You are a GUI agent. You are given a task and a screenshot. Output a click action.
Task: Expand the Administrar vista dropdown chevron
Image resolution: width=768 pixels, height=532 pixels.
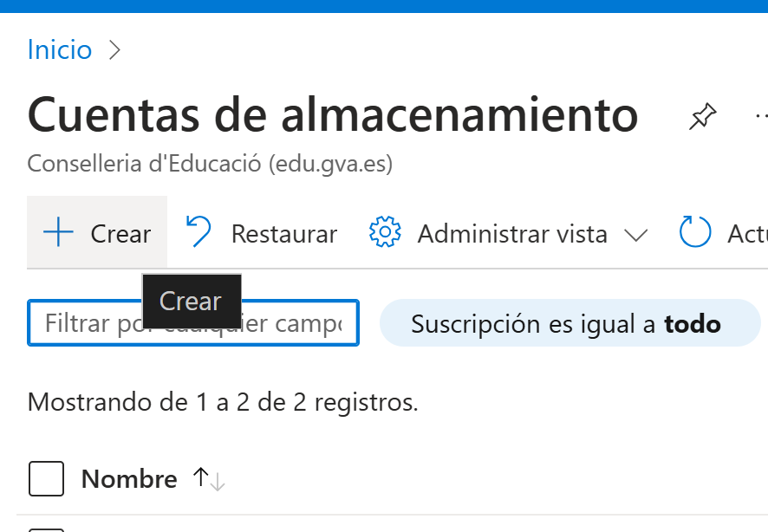tap(636, 236)
